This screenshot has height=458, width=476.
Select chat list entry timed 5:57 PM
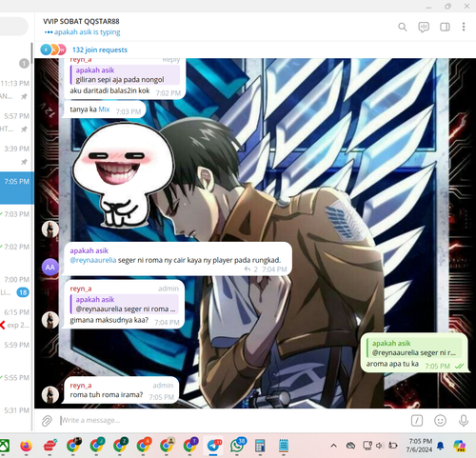[16, 123]
